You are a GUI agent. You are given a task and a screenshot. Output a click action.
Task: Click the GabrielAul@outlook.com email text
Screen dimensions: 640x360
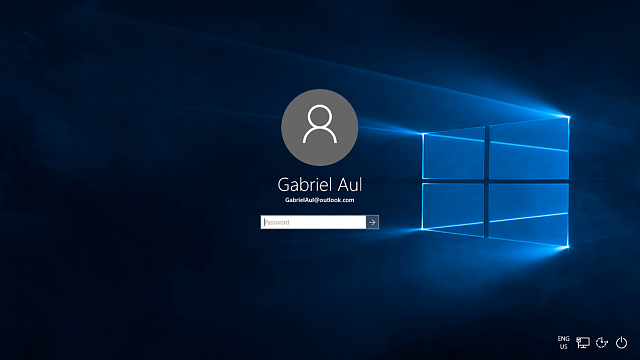pyautogui.click(x=320, y=200)
